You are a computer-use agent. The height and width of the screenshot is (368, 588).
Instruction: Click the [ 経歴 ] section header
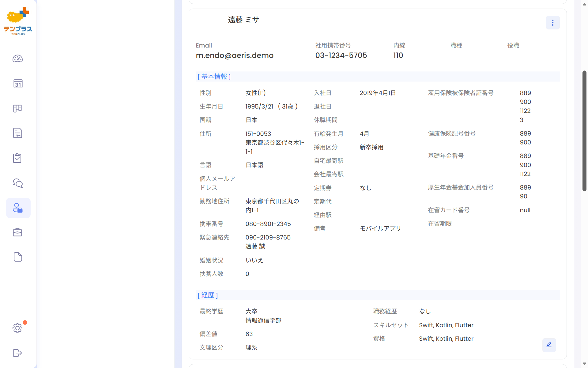pyautogui.click(x=208, y=295)
